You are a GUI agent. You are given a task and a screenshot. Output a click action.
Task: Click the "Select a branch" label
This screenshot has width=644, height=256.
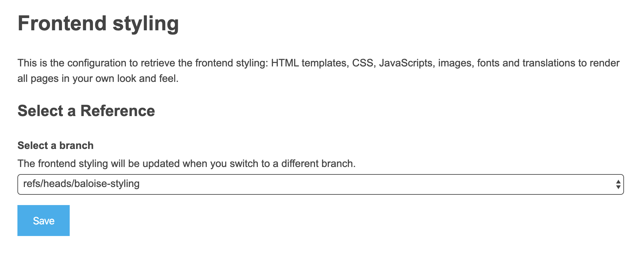[x=55, y=145]
